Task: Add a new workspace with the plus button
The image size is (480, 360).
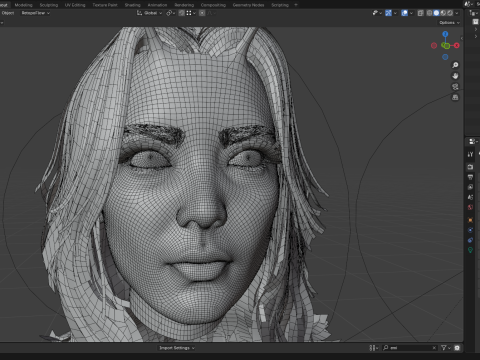Action: [x=296, y=5]
